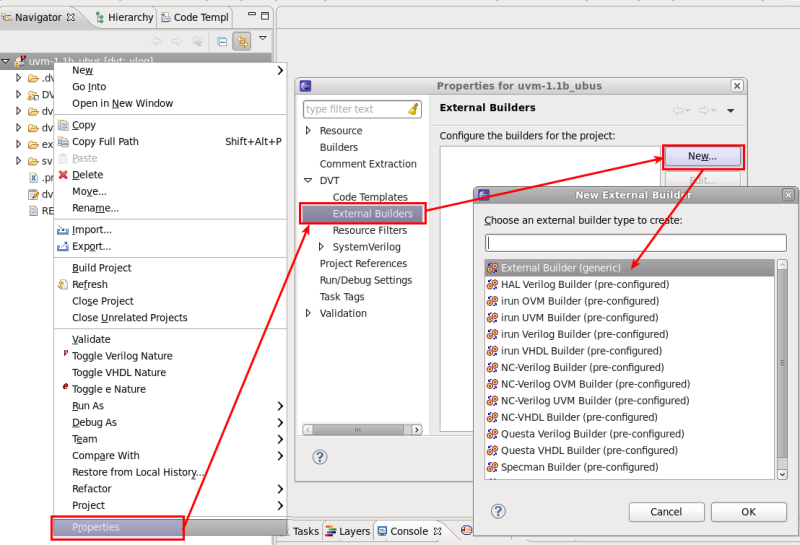Click the Collapse All icon in Navigator
This screenshot has width=800, height=545.
click(x=222, y=41)
